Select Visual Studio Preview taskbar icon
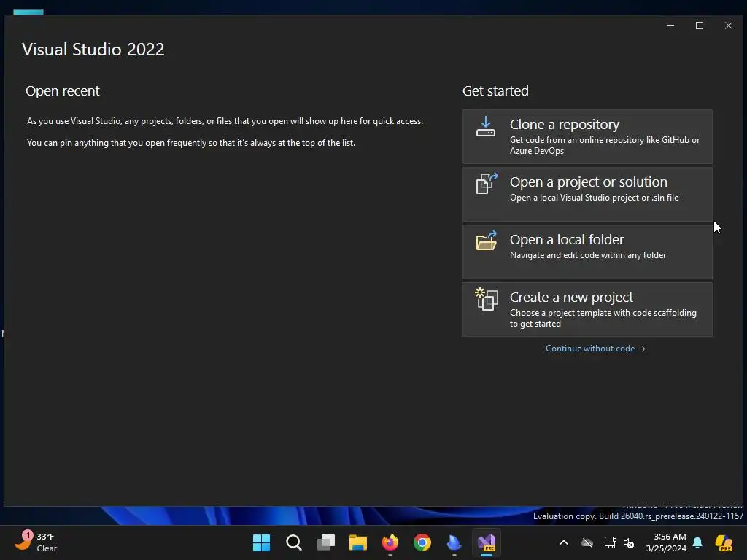The height and width of the screenshot is (560, 747). tap(487, 542)
